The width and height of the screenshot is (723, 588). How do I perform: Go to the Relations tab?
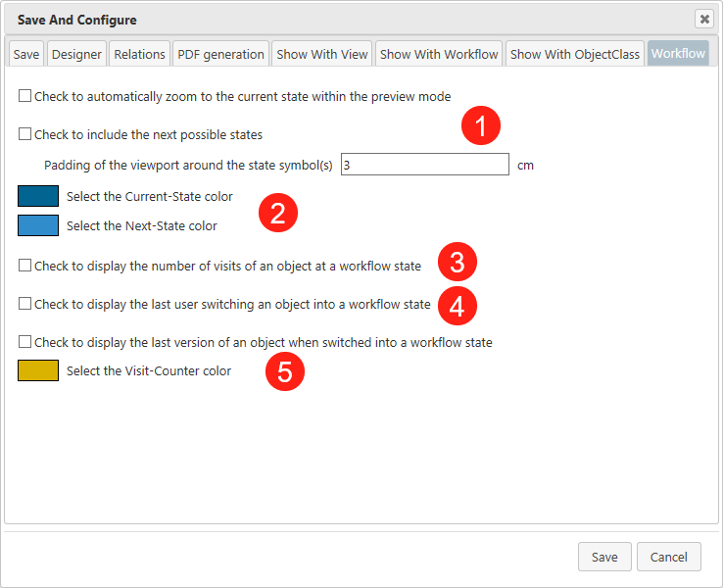139,54
